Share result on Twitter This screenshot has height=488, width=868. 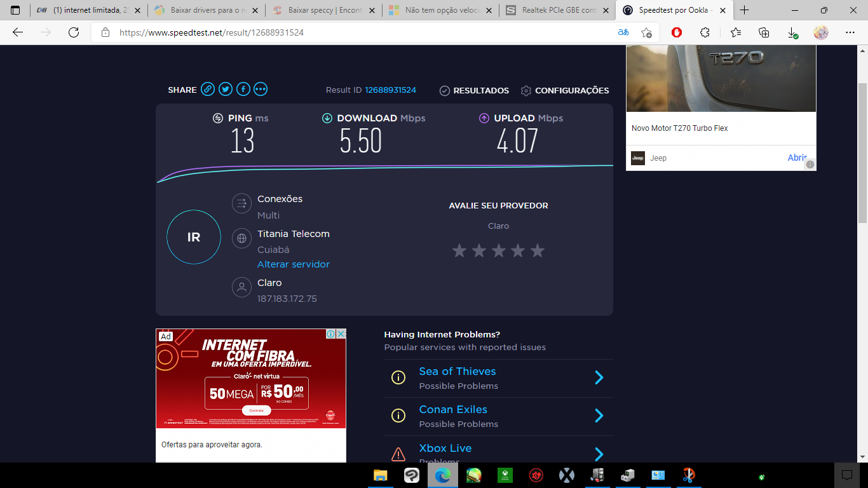(226, 90)
